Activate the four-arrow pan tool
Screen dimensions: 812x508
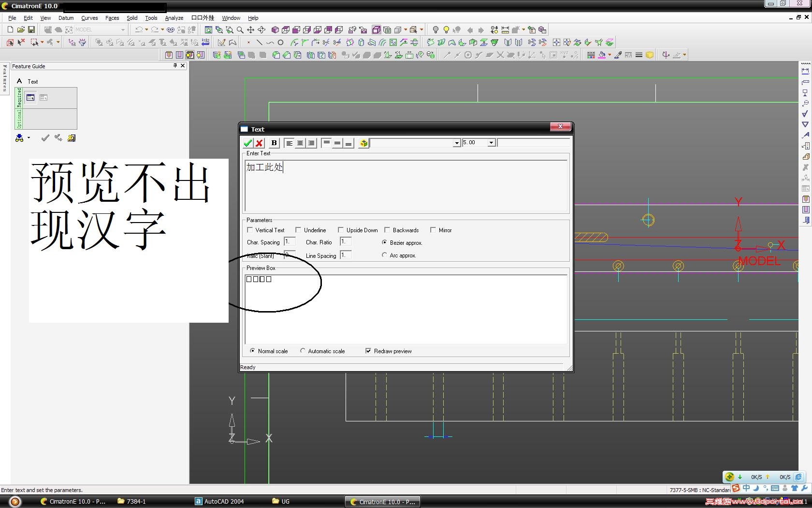pos(250,30)
